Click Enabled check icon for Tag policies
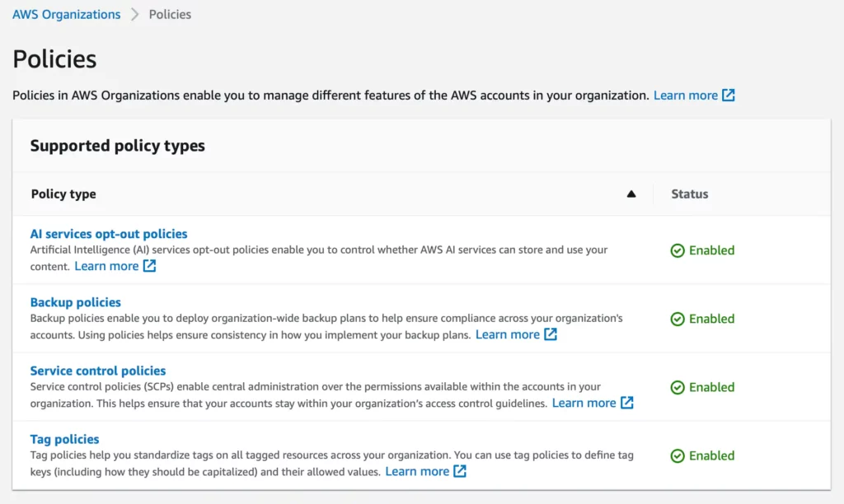844x504 pixels. coord(678,455)
